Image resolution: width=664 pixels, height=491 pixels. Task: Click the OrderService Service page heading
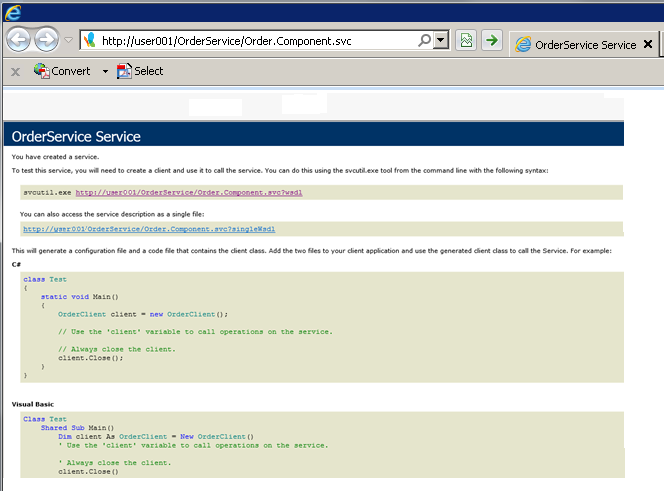(x=76, y=136)
